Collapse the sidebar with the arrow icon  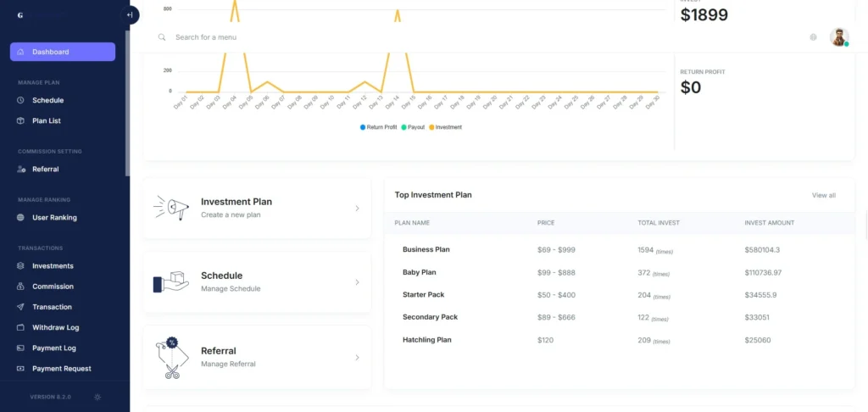[x=130, y=15]
